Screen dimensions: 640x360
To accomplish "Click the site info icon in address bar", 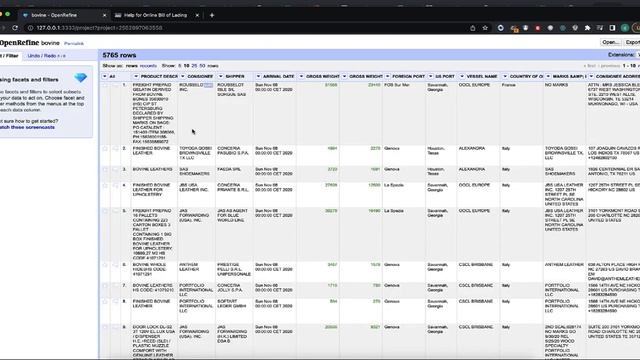I will pyautogui.click(x=30, y=28).
